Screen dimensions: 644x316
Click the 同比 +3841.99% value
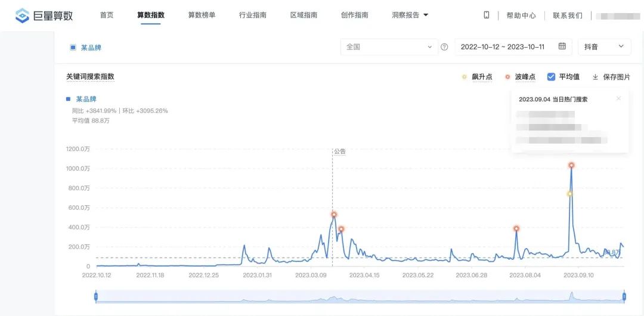point(94,111)
